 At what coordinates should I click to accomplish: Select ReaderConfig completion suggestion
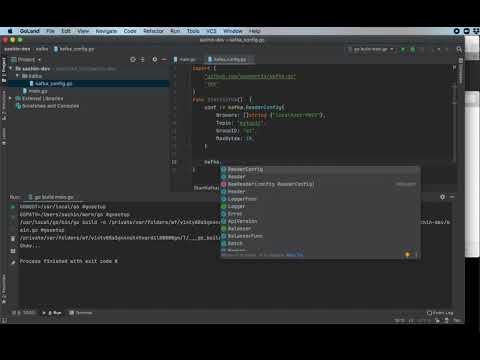(x=320, y=169)
